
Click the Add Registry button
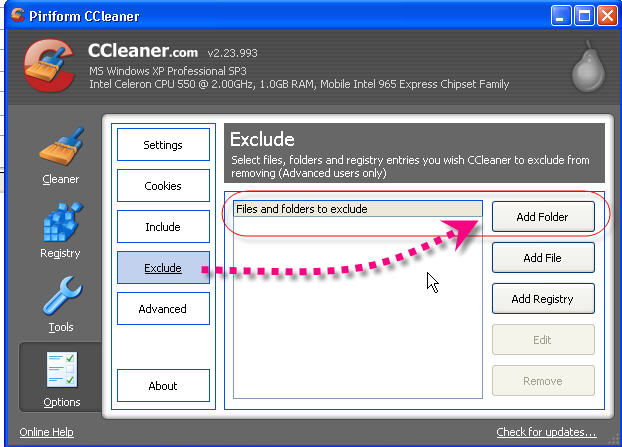pos(543,299)
